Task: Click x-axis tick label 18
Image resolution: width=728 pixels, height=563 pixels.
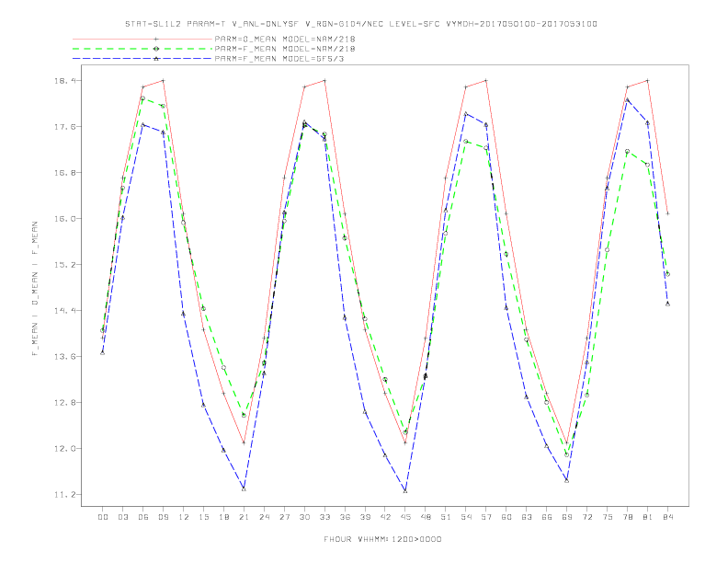Action: (x=223, y=517)
